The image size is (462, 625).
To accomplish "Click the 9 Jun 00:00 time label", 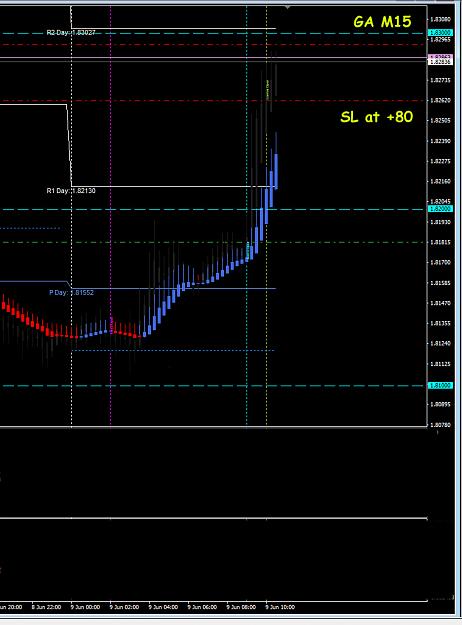I will coord(85,607).
